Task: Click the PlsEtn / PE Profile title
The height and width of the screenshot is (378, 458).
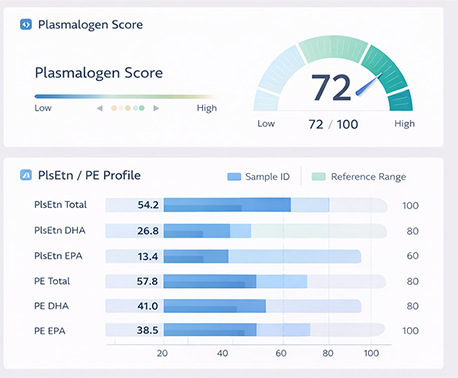Action: tap(89, 175)
